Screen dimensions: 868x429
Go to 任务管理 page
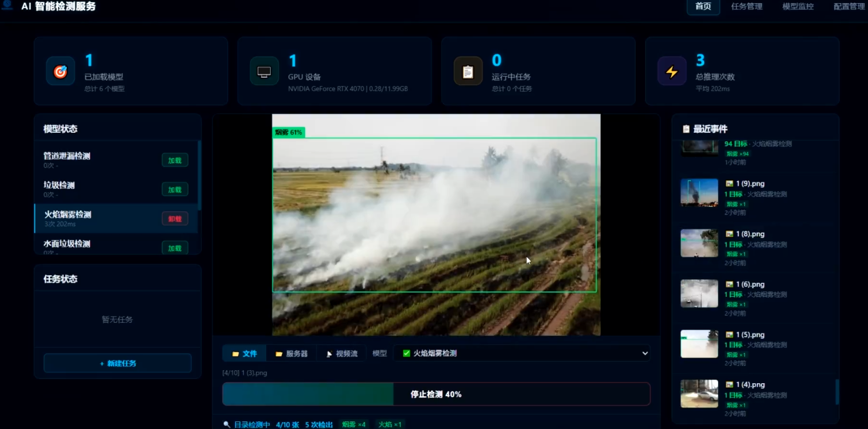coord(747,6)
